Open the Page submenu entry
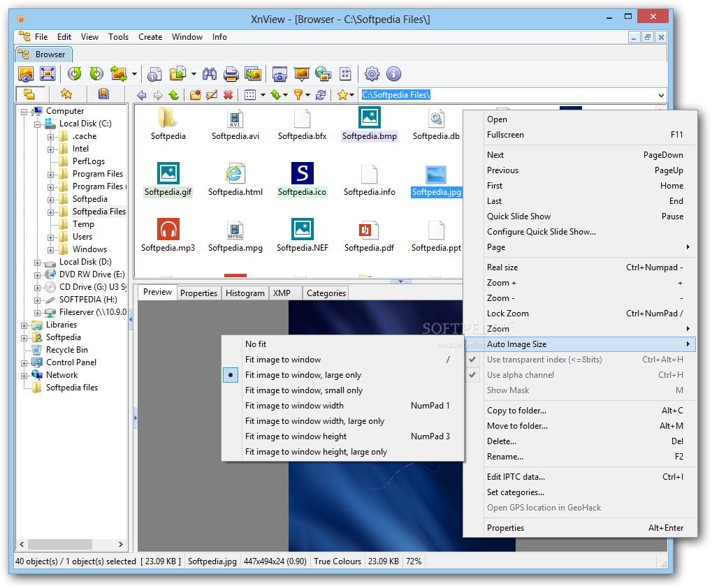The width and height of the screenshot is (712, 588). 580,247
